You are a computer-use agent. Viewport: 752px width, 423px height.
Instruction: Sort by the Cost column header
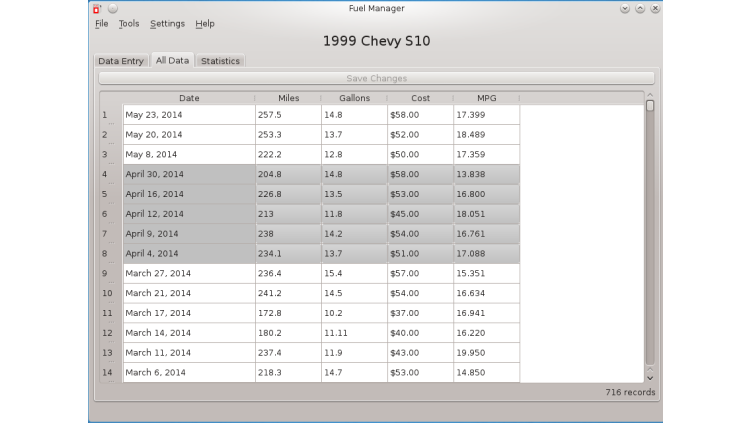click(x=421, y=98)
